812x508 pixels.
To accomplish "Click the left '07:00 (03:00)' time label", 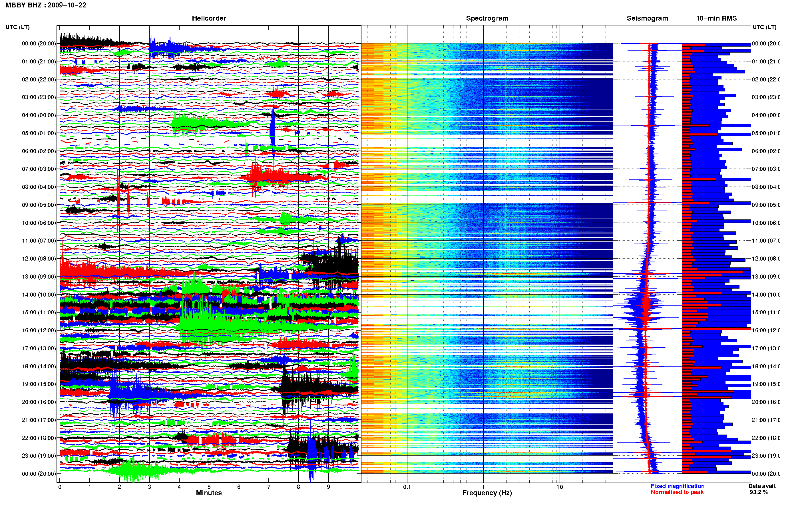I will tap(39, 169).
